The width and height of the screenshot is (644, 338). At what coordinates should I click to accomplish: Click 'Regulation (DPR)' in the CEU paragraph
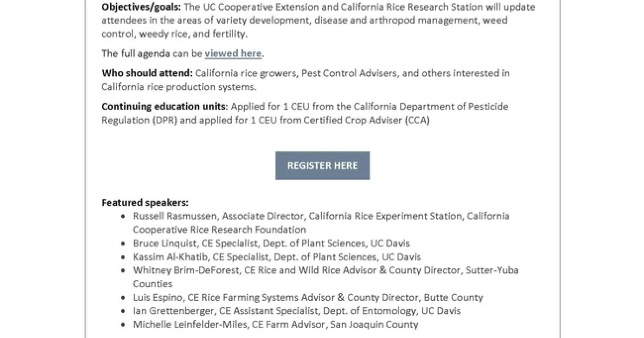(x=140, y=120)
